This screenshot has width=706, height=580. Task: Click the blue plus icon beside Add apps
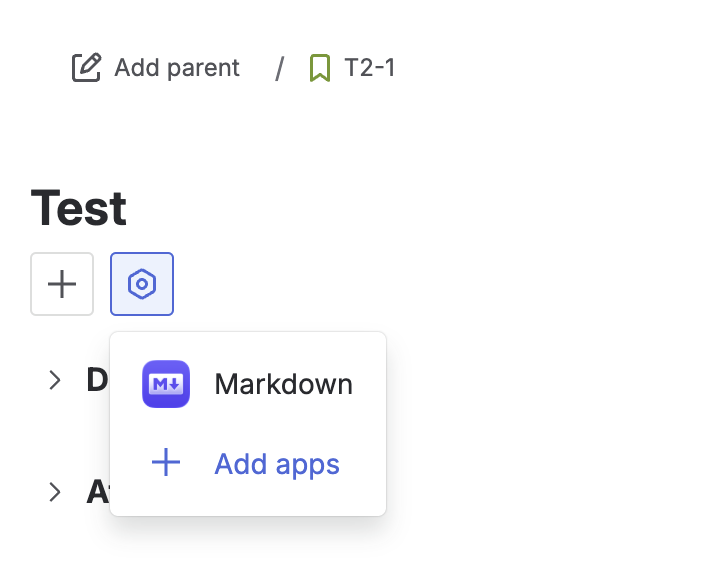click(166, 464)
